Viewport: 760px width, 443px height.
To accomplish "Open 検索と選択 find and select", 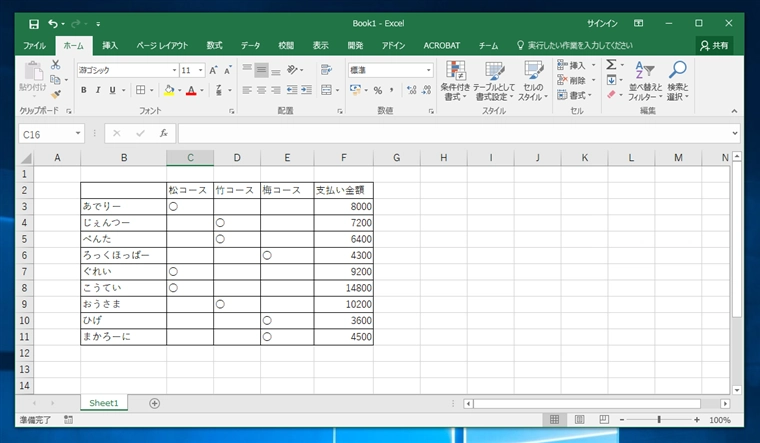I will (678, 81).
